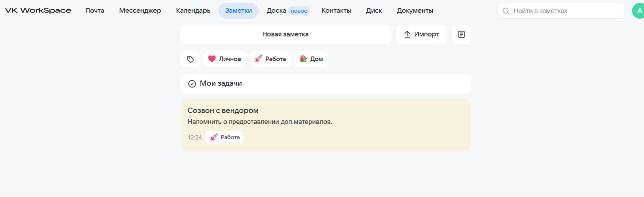Viewport: 644px width, 197px height.
Task: Filter notes by Личное tag
Action: pos(225,59)
